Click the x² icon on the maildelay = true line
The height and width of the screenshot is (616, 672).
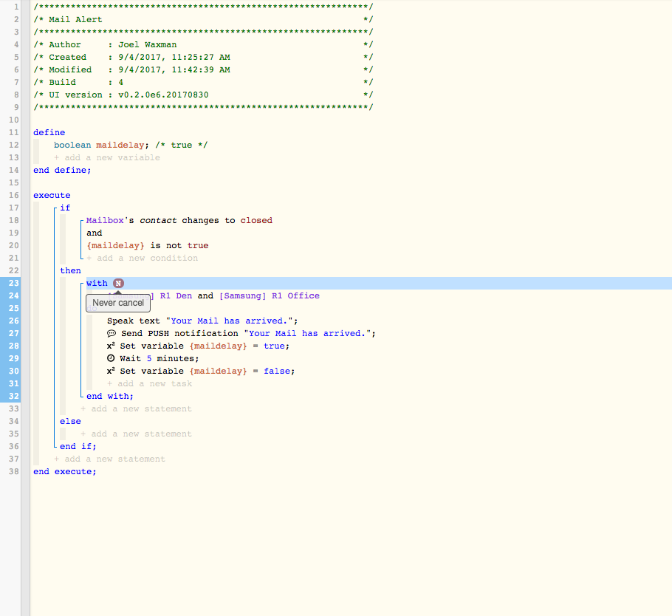pos(111,346)
